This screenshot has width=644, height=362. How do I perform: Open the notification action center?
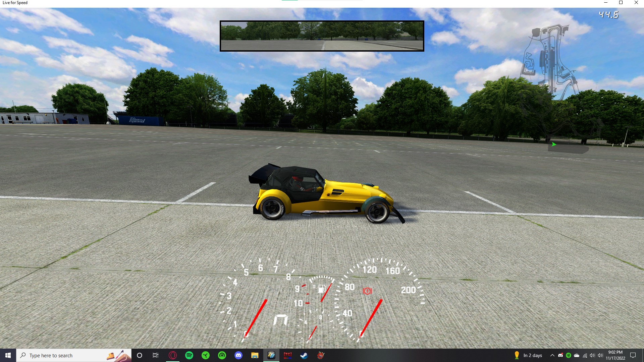(x=633, y=355)
